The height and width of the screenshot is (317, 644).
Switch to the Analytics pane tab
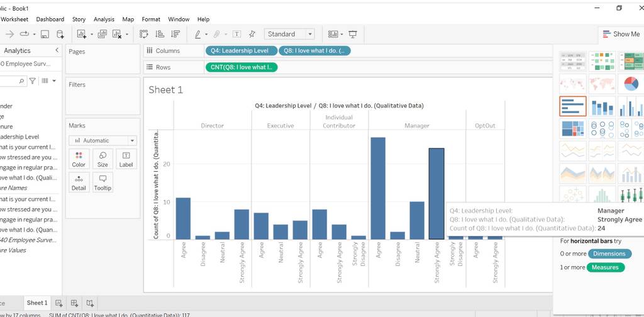pyautogui.click(x=17, y=50)
